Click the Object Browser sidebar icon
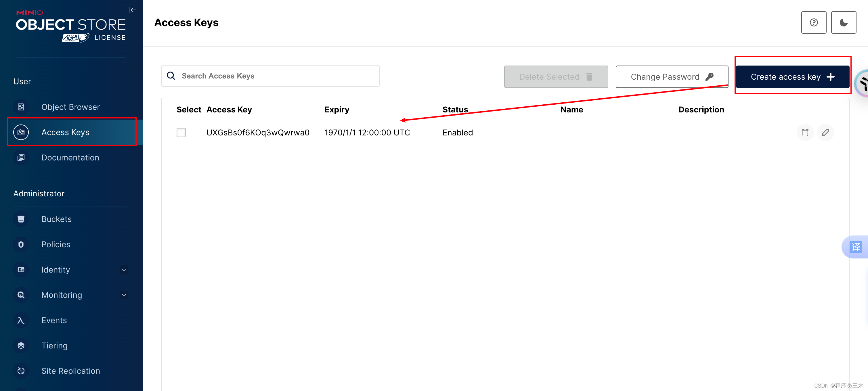Viewport: 868px width, 391px height. (x=20, y=106)
